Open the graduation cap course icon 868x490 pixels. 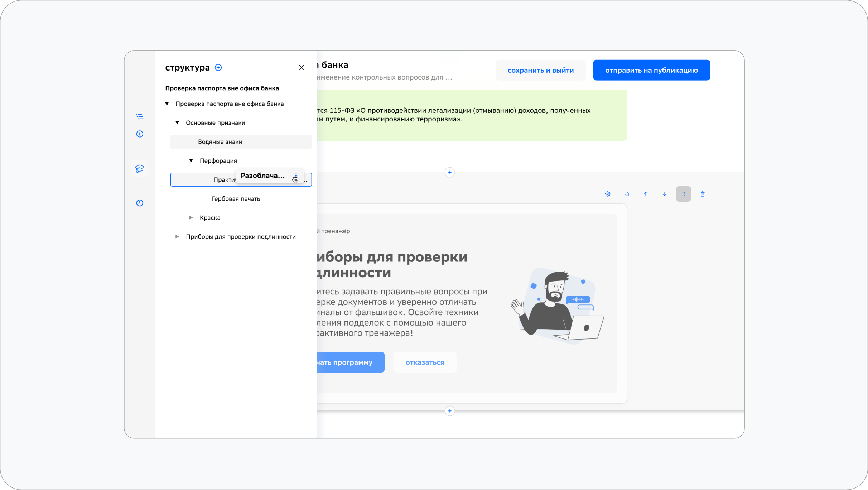pyautogui.click(x=140, y=169)
